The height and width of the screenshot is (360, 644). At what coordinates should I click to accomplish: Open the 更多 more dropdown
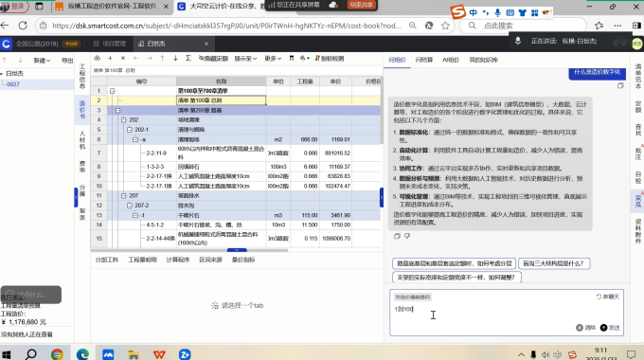click(x=273, y=59)
